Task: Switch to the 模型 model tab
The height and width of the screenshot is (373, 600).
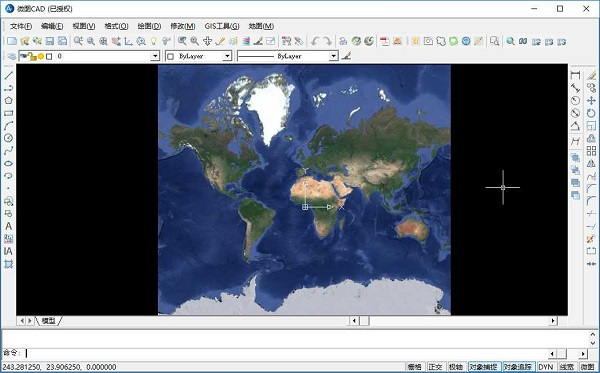Action: (x=49, y=321)
